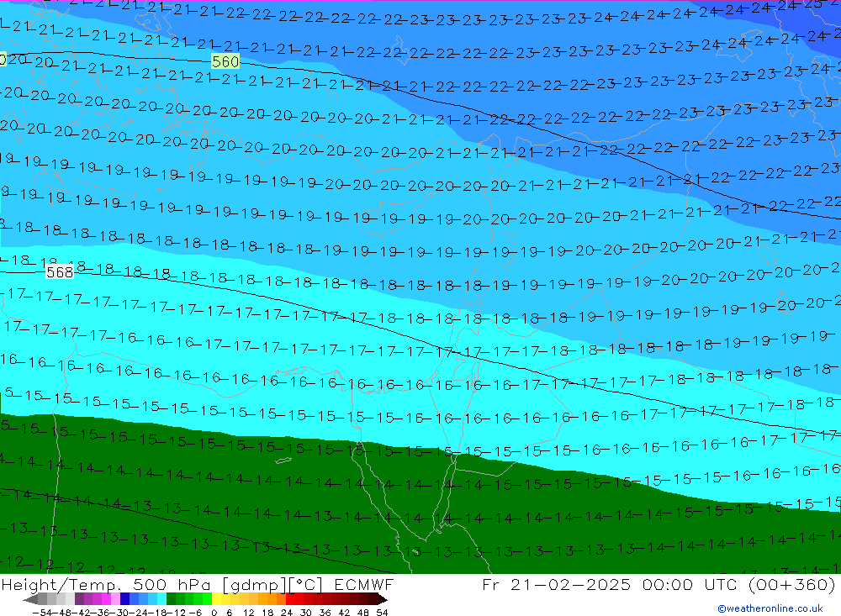Pick the bright red legend swatch above 24
Image resolution: width=841 pixels, height=616 pixels.
pyautogui.click(x=290, y=599)
